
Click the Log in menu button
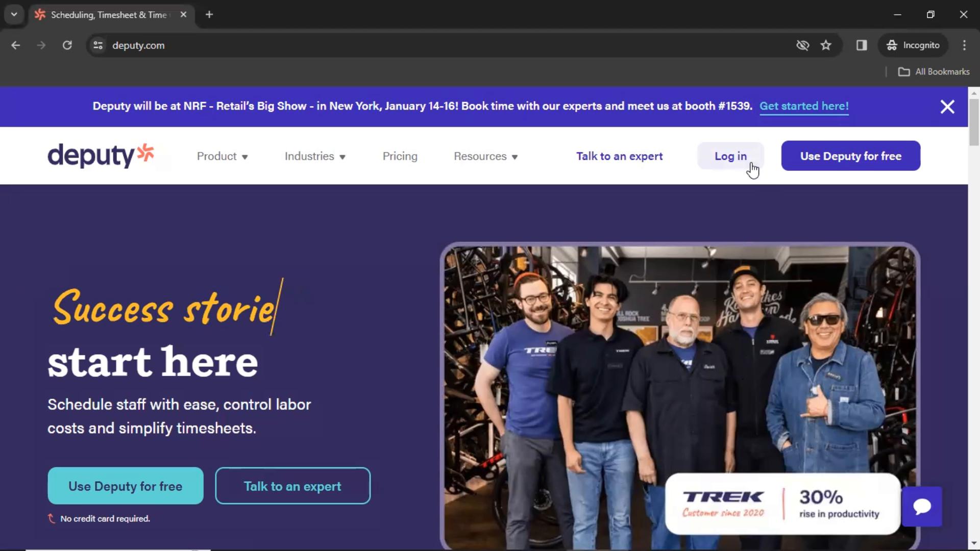point(731,156)
